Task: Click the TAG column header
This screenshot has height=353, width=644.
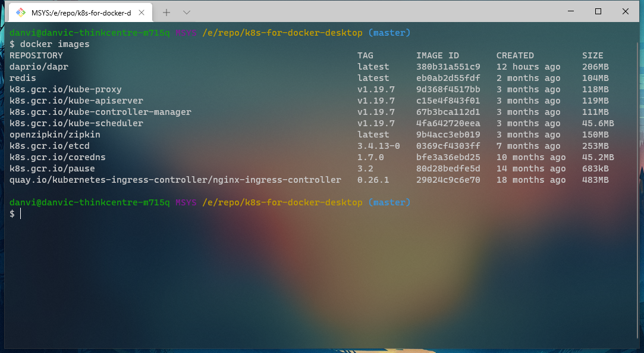Action: (365, 55)
